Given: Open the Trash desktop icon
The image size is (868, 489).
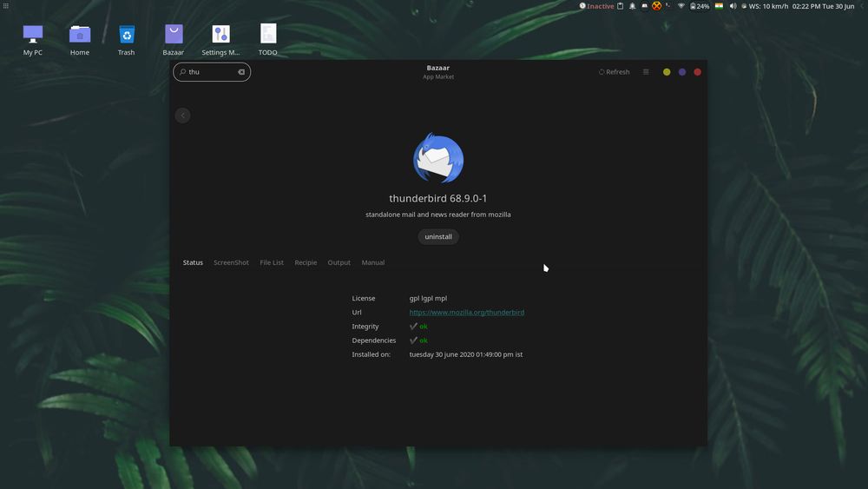Looking at the screenshot, I should pyautogui.click(x=127, y=39).
